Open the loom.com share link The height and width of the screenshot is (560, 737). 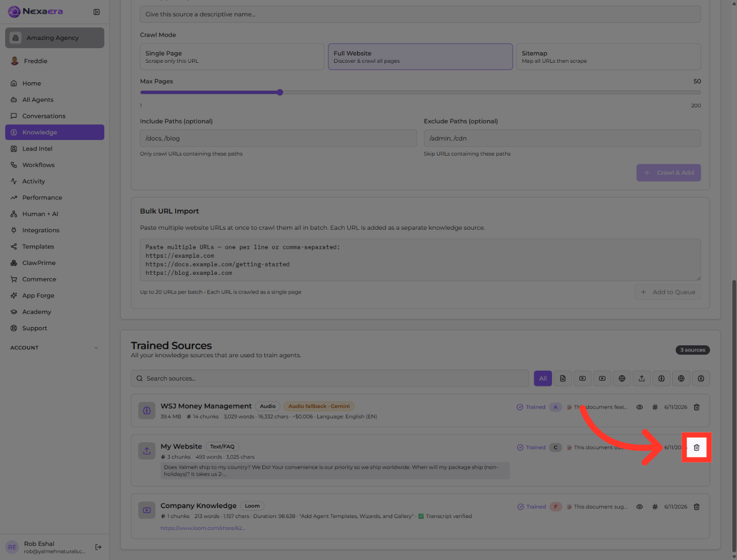pos(203,528)
